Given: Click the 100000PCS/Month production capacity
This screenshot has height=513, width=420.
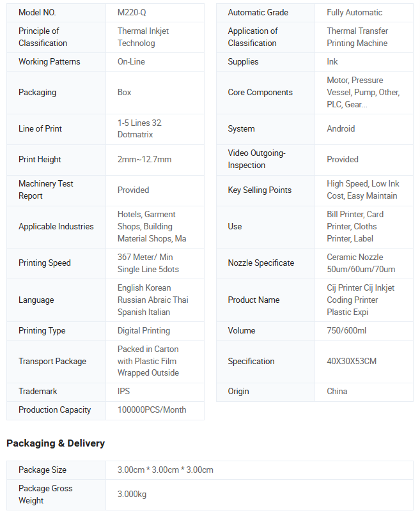Looking at the screenshot, I should point(152,410).
